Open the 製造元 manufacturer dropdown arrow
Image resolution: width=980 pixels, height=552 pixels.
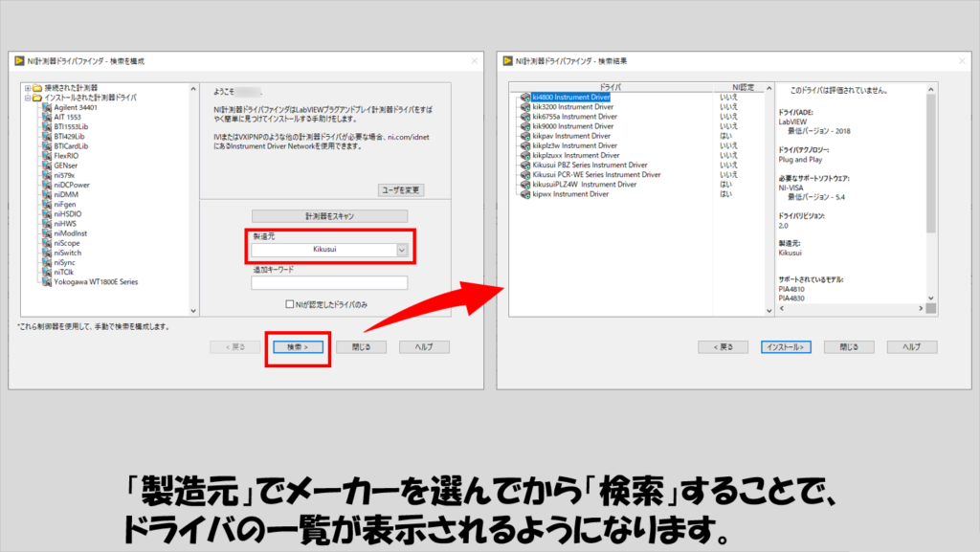(402, 250)
